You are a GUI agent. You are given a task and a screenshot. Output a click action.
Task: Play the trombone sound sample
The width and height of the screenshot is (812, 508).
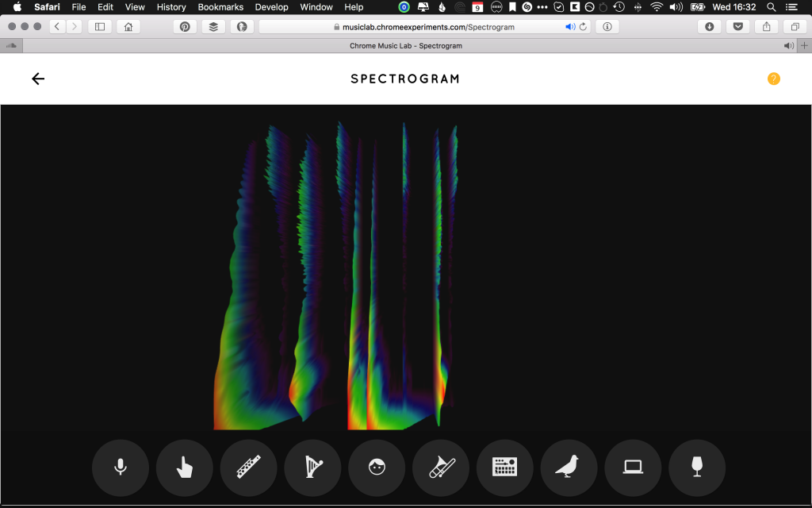(x=441, y=468)
